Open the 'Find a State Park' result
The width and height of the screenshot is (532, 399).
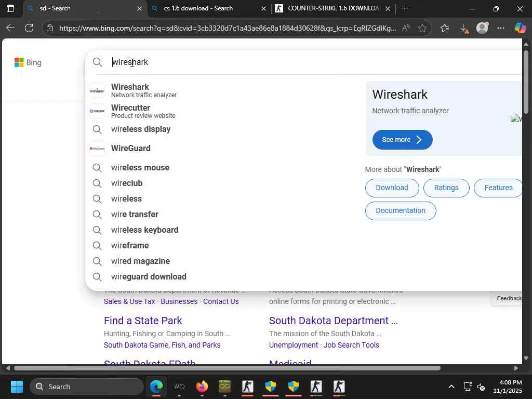143,321
